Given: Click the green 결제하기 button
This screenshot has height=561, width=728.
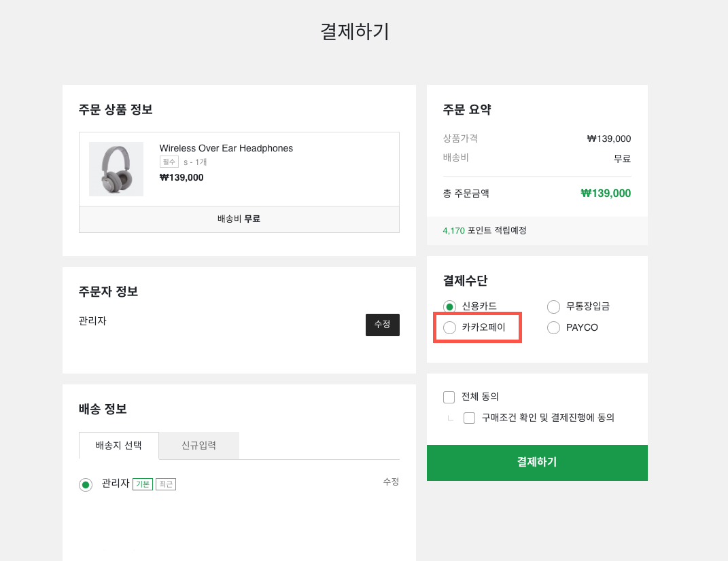Looking at the screenshot, I should [537, 463].
